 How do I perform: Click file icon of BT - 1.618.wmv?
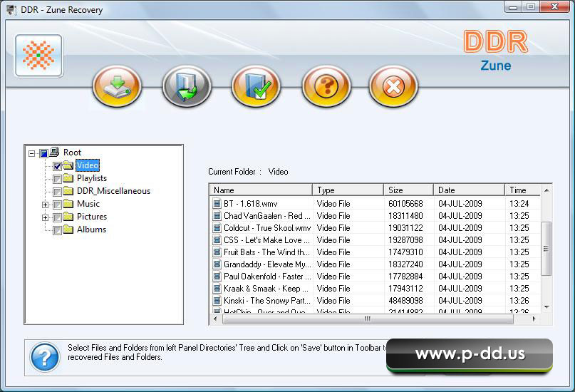click(x=217, y=203)
